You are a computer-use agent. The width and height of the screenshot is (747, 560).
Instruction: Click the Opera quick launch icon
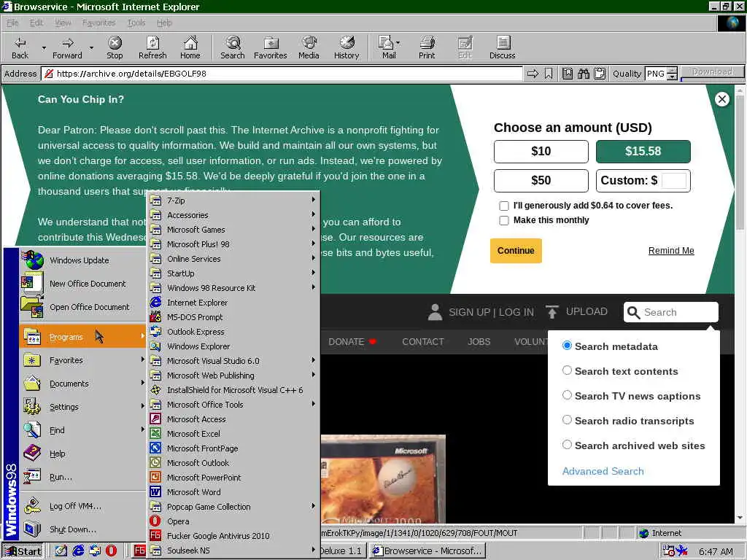pyautogui.click(x=111, y=551)
